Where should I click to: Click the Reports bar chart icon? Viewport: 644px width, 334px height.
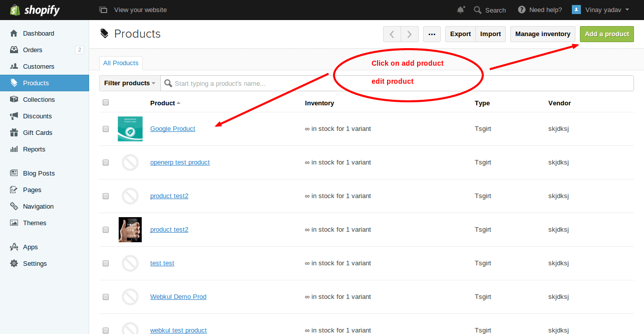pyautogui.click(x=14, y=149)
